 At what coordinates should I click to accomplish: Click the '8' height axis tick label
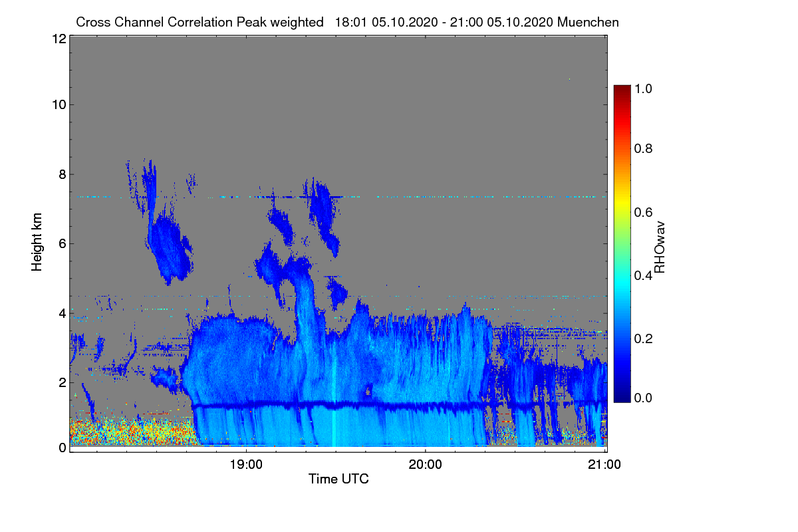(x=62, y=174)
